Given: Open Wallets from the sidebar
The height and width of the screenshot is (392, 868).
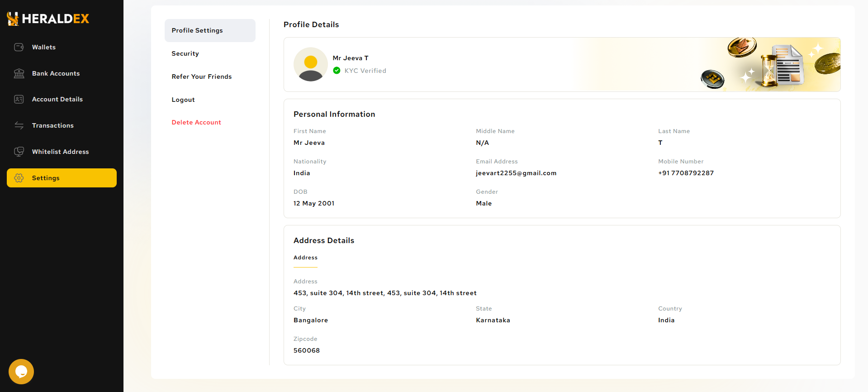Looking at the screenshot, I should coord(44,47).
